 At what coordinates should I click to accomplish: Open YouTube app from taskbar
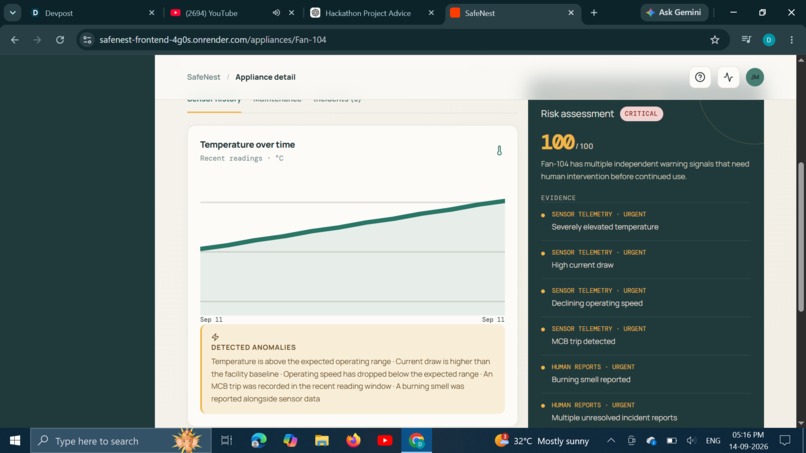[x=384, y=441]
